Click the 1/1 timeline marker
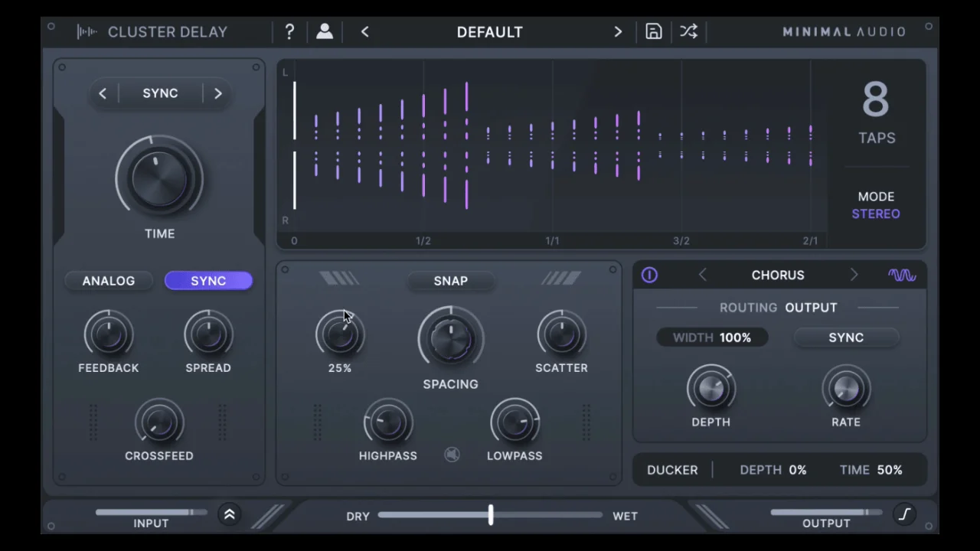Viewport: 980px width, 551px height. 552,240
